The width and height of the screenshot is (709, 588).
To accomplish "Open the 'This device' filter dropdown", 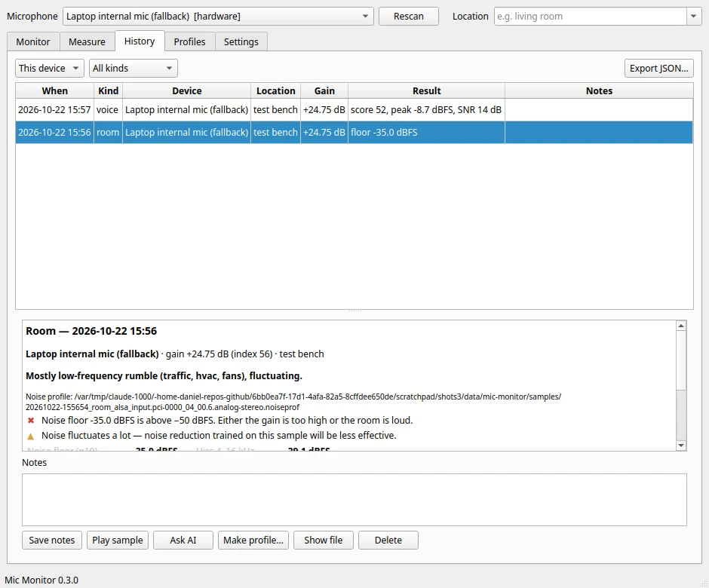I will tap(49, 69).
